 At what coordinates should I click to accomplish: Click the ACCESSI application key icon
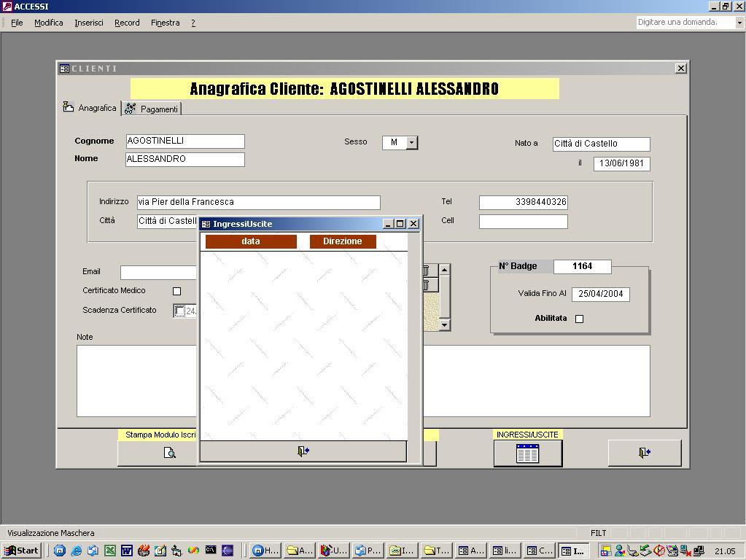click(7, 6)
